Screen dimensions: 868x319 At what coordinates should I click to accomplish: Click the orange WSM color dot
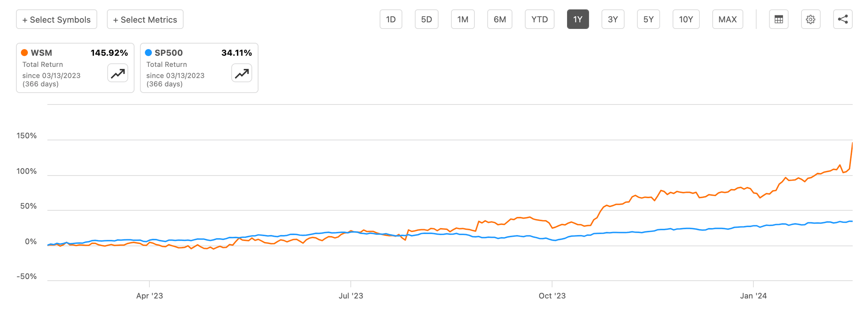(25, 53)
